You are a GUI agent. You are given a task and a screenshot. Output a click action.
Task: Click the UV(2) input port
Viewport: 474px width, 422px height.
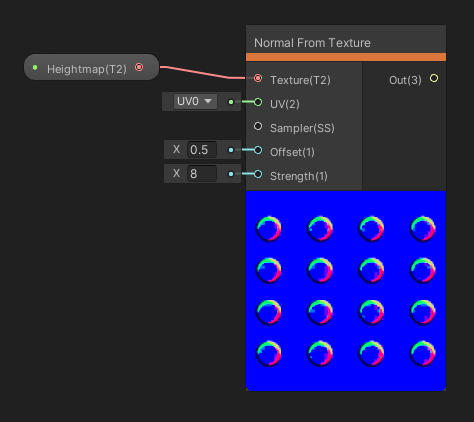click(x=258, y=102)
